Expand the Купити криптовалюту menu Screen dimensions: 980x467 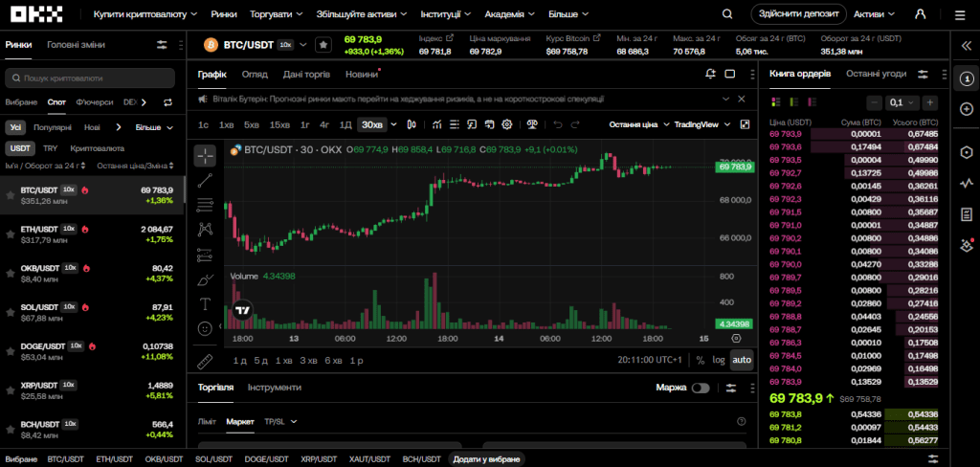tap(145, 13)
